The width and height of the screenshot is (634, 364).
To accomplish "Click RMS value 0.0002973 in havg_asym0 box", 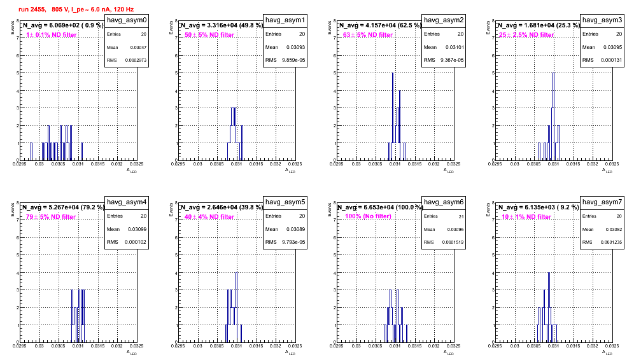I will (x=136, y=60).
